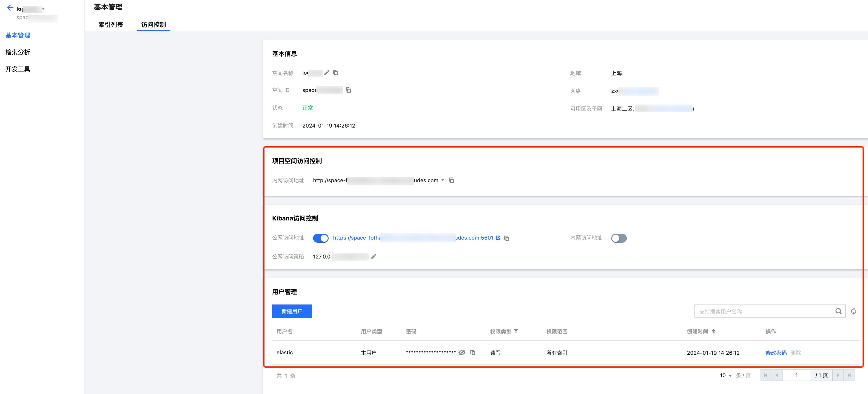The height and width of the screenshot is (394, 868).
Task: Show the hidden elastic user password
Action: [462, 352]
